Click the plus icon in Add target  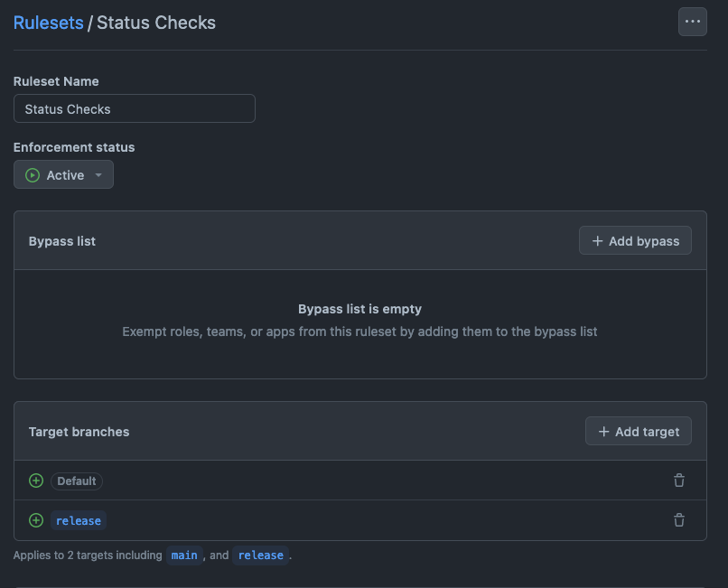[603, 432]
